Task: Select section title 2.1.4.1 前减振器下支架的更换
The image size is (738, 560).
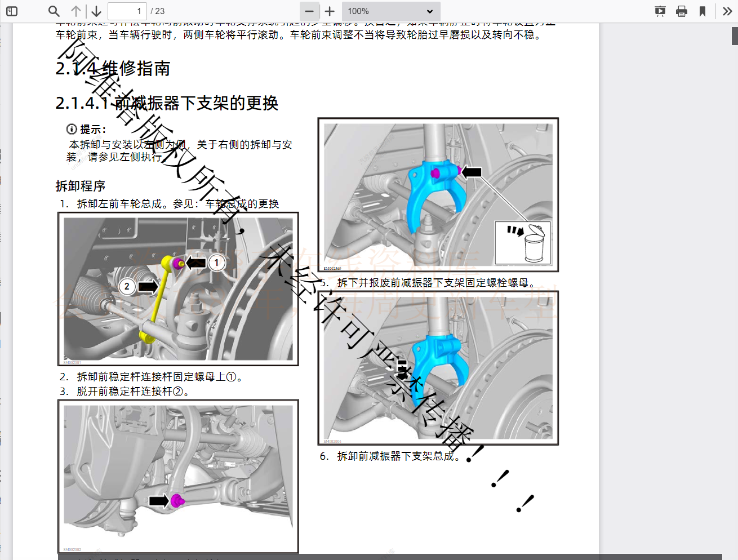Action: (x=168, y=104)
